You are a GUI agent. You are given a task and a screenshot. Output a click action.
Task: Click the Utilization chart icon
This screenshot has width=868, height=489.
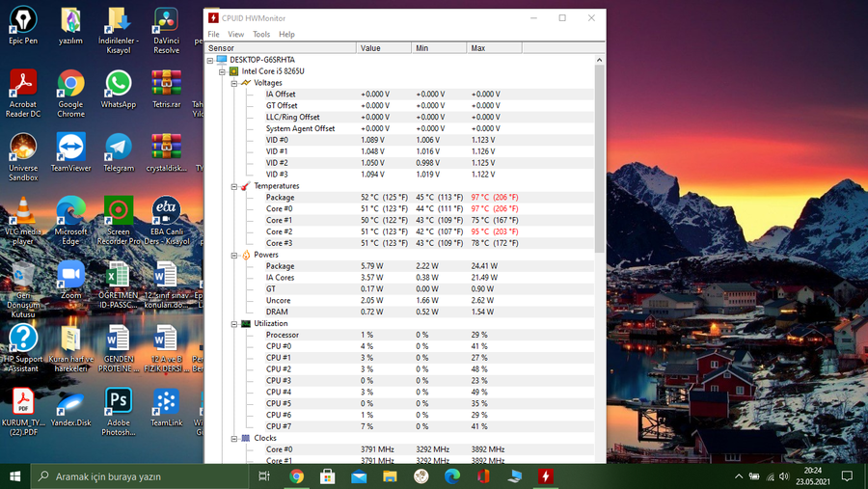click(246, 323)
